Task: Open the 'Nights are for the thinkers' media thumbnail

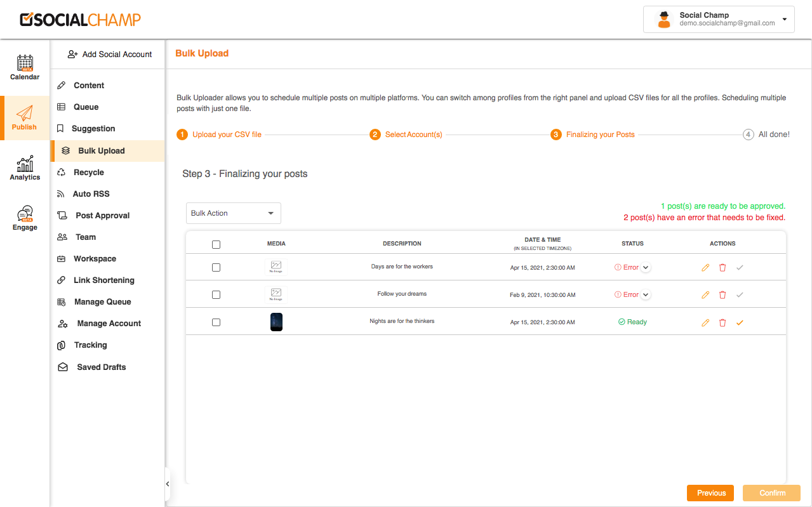Action: tap(276, 322)
